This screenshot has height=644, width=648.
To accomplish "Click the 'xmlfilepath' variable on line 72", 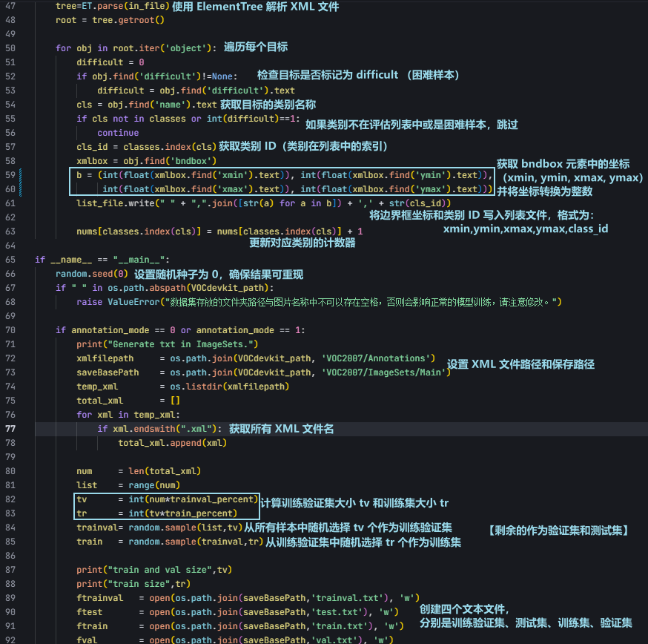I will tap(105, 358).
